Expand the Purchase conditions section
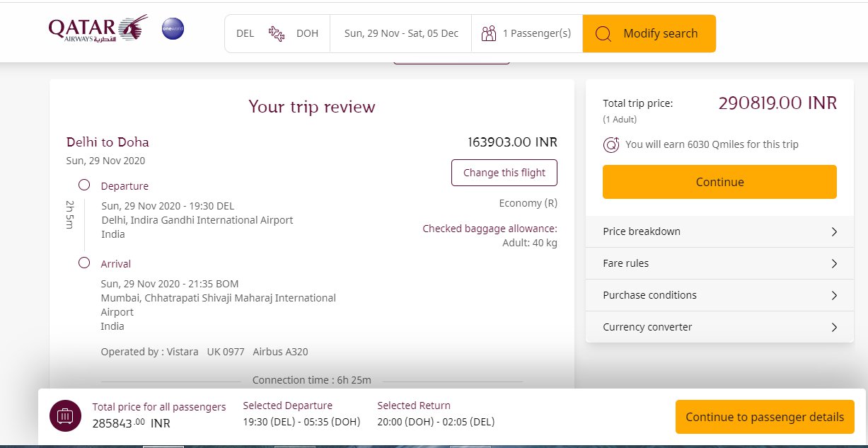 coord(719,295)
